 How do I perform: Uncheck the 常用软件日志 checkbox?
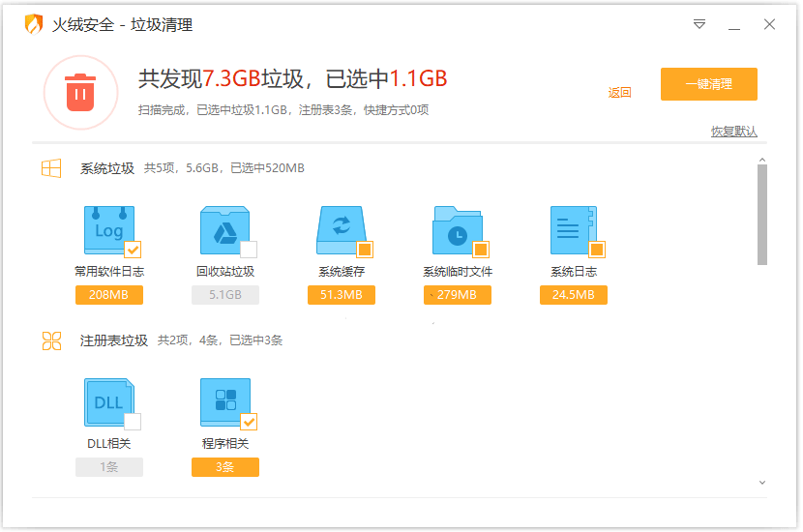pos(133,250)
